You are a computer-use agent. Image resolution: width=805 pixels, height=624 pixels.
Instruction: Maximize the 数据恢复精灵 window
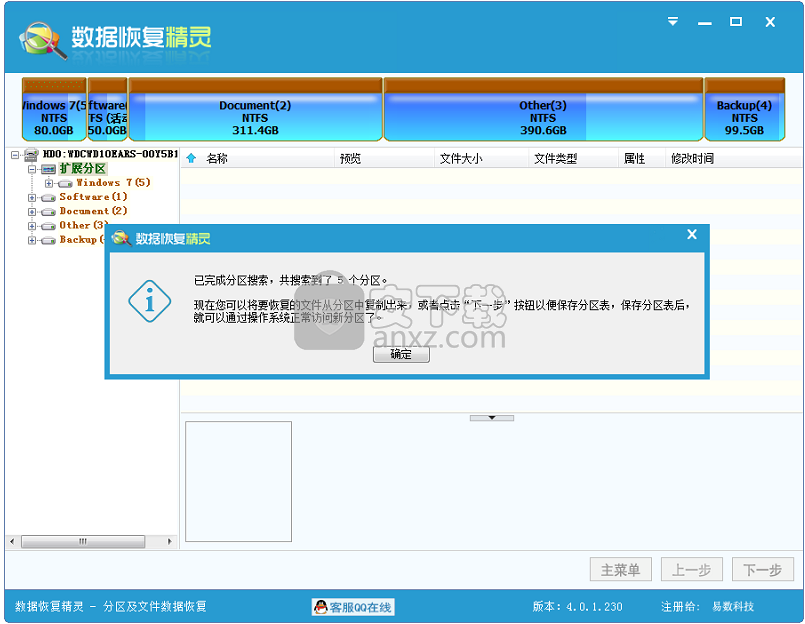coord(736,22)
